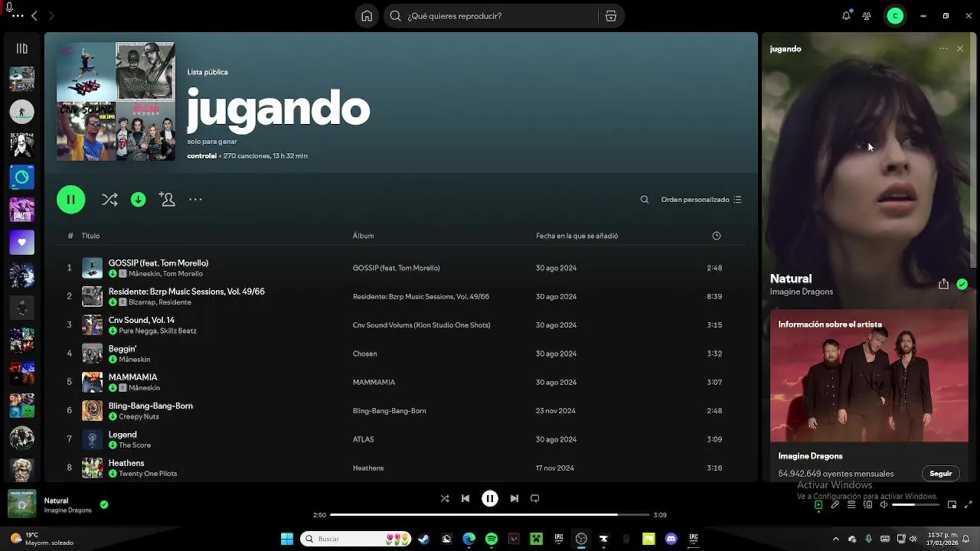
Task: Search within the playlist magnifier icon
Action: tap(645, 200)
